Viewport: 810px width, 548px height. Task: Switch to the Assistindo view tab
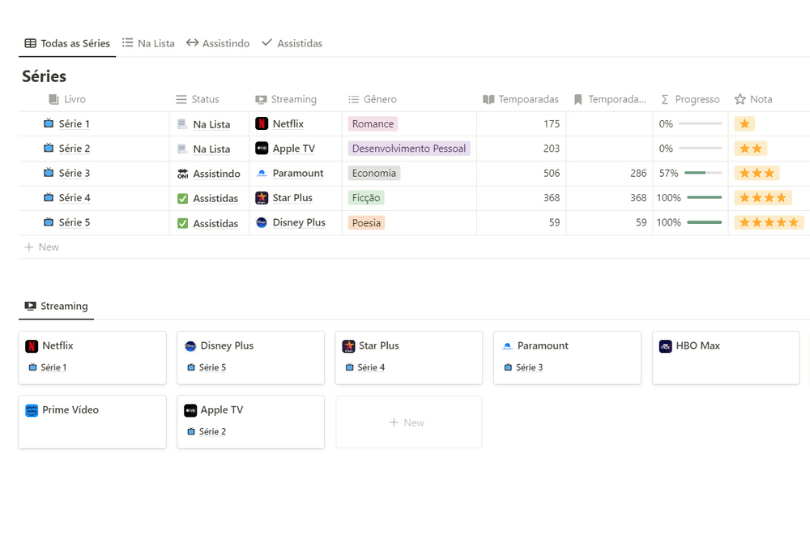tap(218, 43)
